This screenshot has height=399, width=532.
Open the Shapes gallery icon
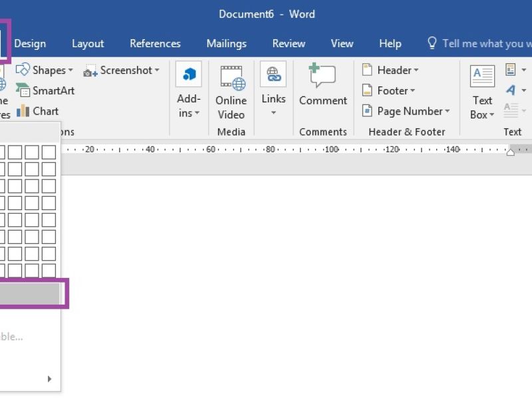[x=23, y=70]
